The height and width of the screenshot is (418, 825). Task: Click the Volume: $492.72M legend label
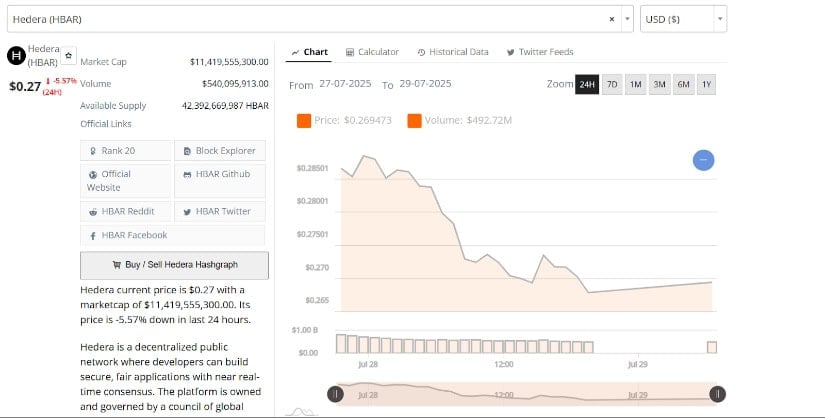point(468,121)
